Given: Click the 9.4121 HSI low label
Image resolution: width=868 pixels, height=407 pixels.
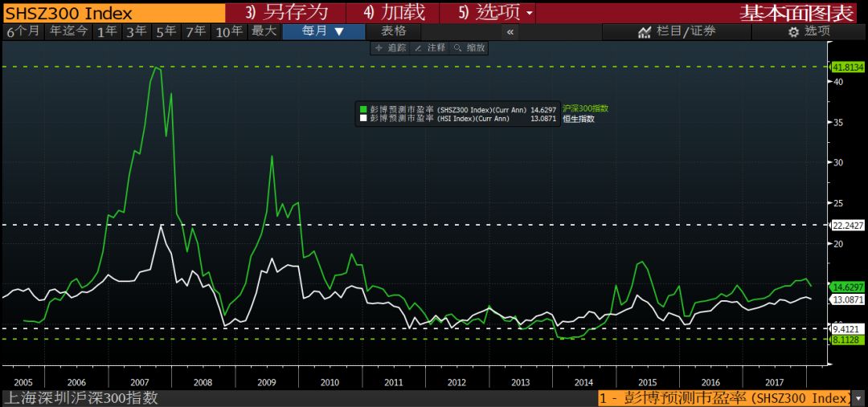Looking at the screenshot, I should [x=847, y=329].
